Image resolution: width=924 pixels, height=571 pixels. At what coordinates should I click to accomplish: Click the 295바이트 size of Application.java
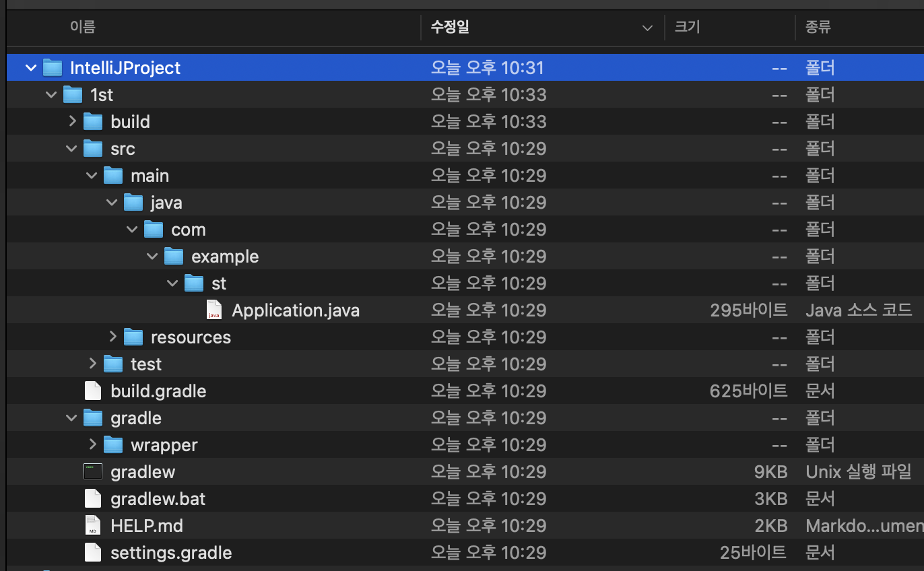coord(749,310)
